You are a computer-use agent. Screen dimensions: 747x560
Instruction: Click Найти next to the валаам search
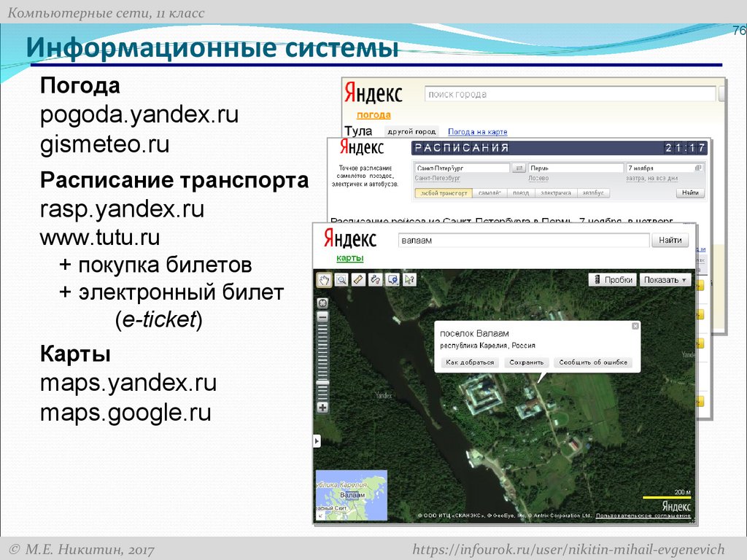point(670,240)
